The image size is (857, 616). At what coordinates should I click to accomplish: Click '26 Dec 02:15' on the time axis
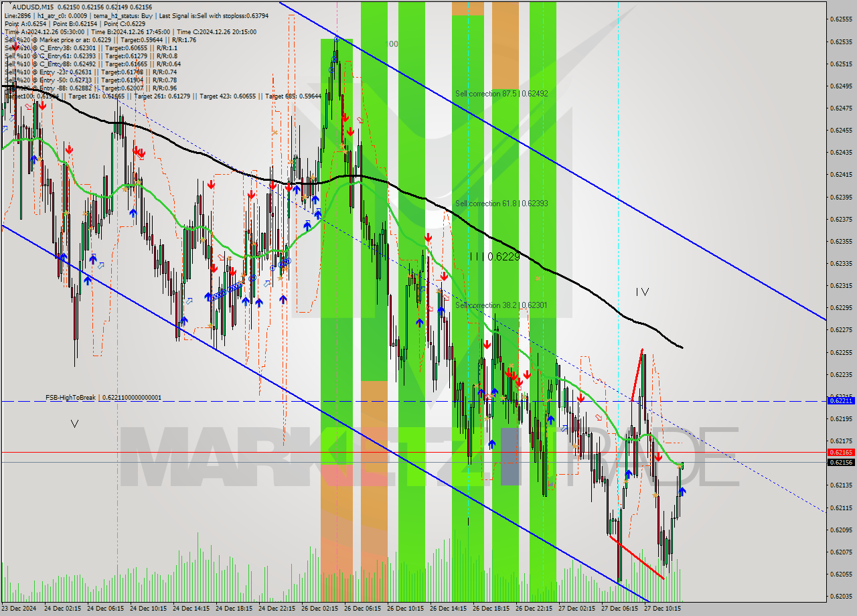[321, 609]
